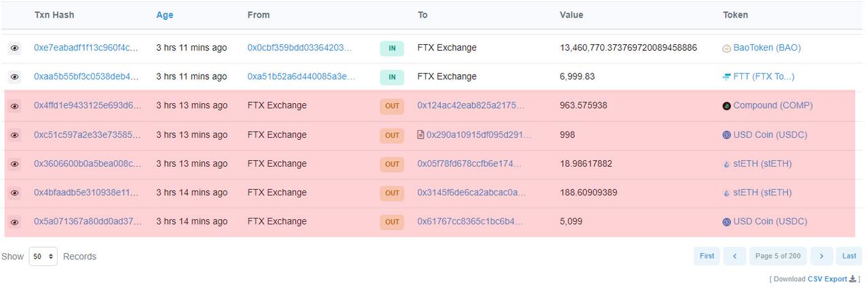Toggle eye preview for the 0x5a071367a80dd0ad37 transaction
Viewport: 868px width, 291px height.
14,222
